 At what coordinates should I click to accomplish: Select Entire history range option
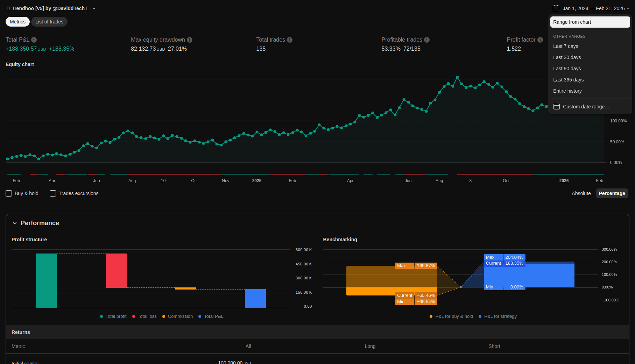[x=567, y=91]
